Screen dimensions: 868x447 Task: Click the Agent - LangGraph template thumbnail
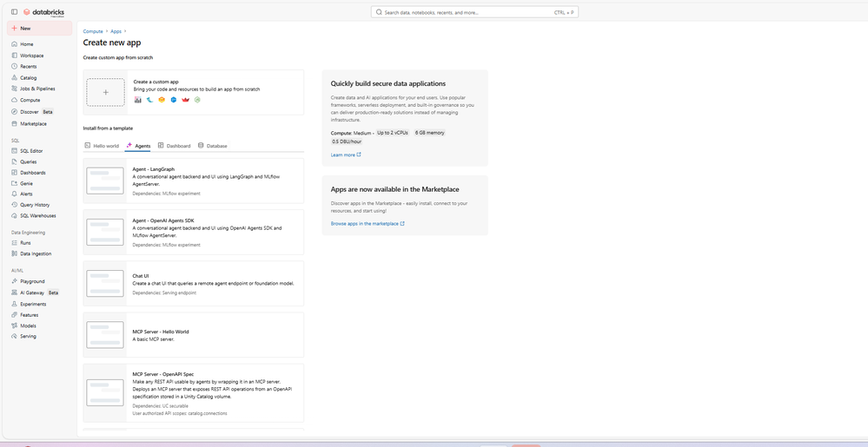point(105,181)
